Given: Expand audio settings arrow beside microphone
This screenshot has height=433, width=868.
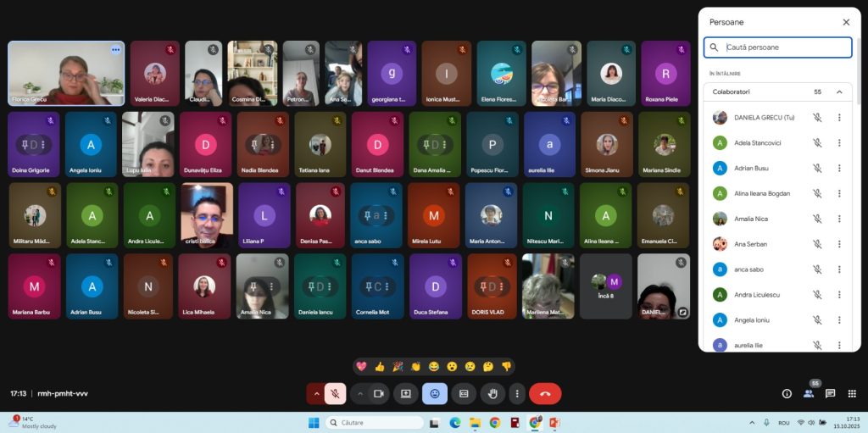Looking at the screenshot, I should (317, 393).
